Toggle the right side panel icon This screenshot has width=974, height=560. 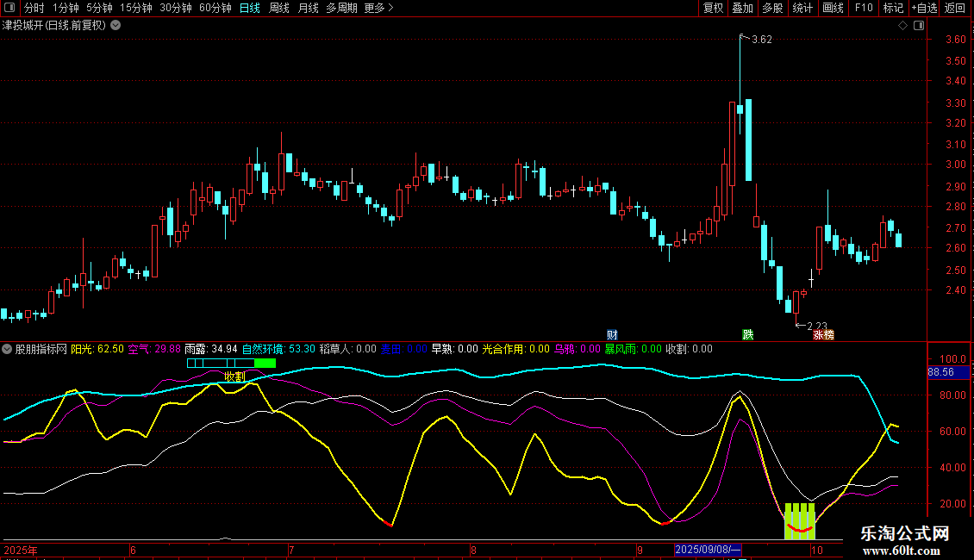coord(917,25)
